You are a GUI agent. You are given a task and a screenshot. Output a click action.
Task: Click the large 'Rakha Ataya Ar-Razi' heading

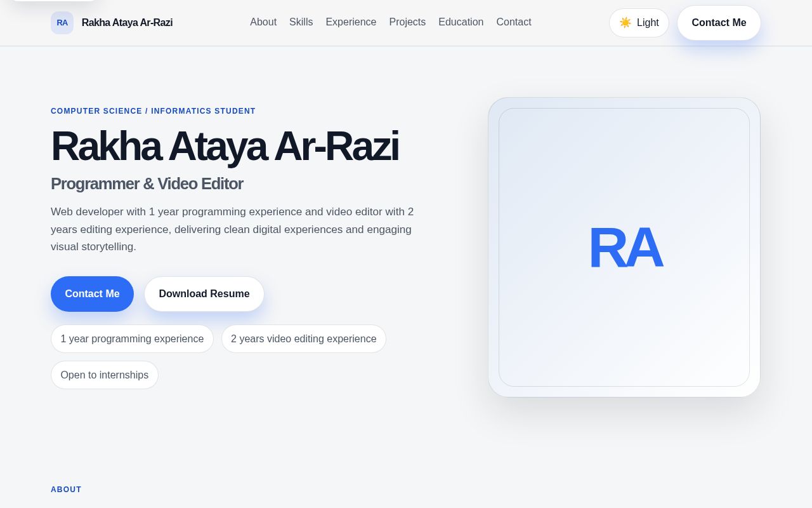pos(225,146)
